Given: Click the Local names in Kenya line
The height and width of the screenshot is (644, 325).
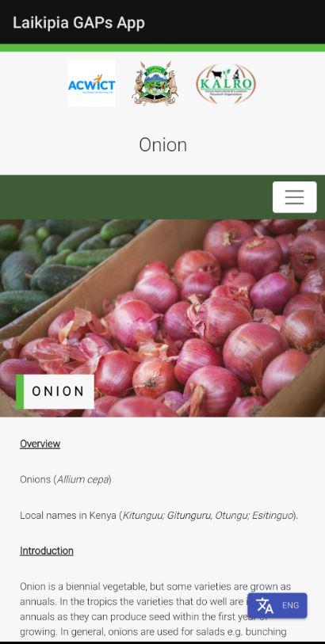Looking at the screenshot, I should pos(159,515).
